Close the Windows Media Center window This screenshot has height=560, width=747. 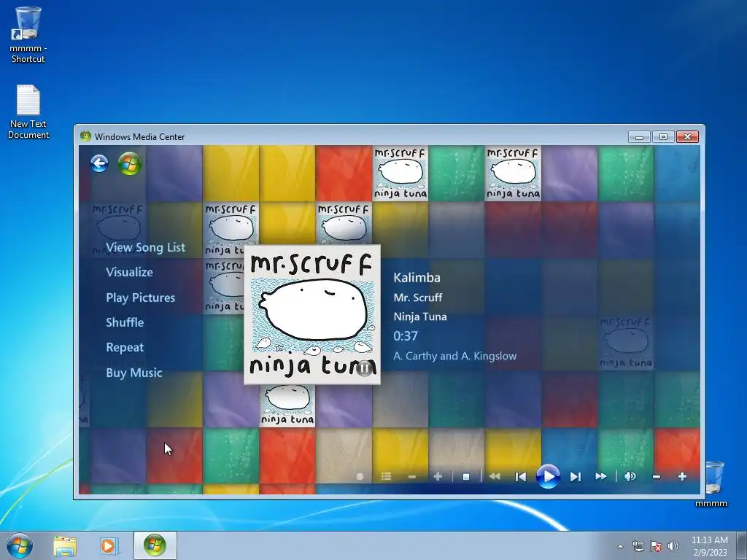click(687, 136)
